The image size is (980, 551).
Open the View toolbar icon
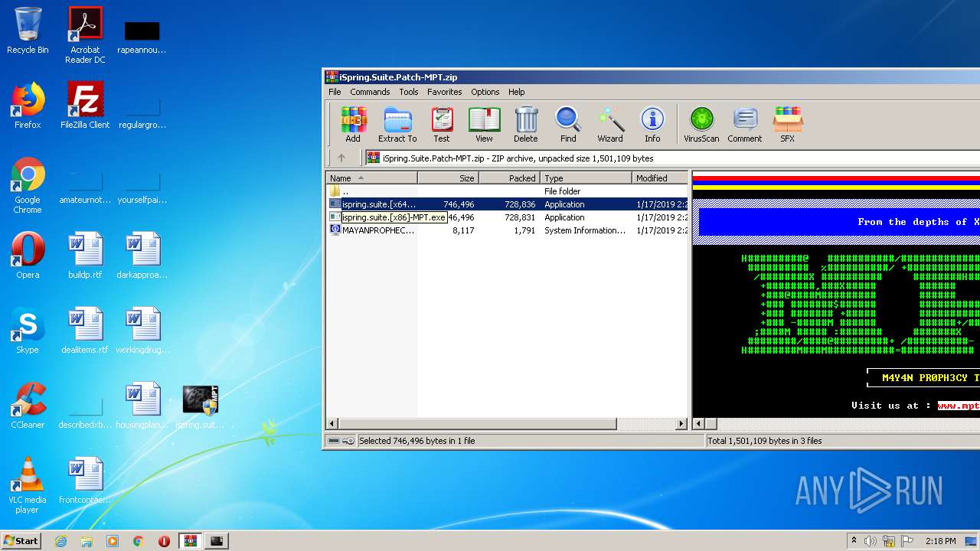coord(484,125)
